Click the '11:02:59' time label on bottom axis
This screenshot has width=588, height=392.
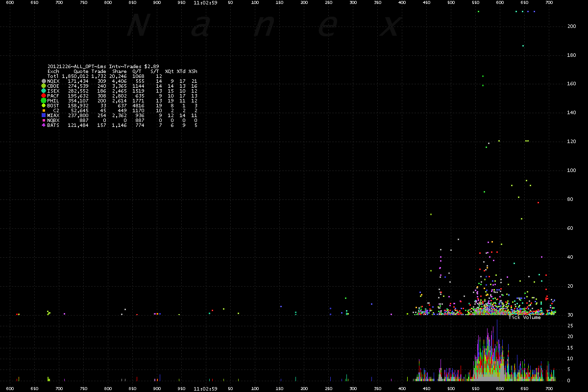pos(205,389)
